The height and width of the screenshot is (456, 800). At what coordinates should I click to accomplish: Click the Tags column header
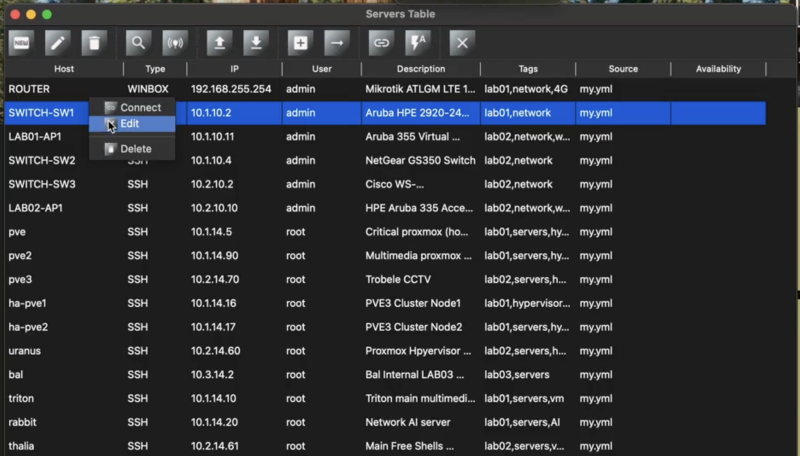coord(528,69)
